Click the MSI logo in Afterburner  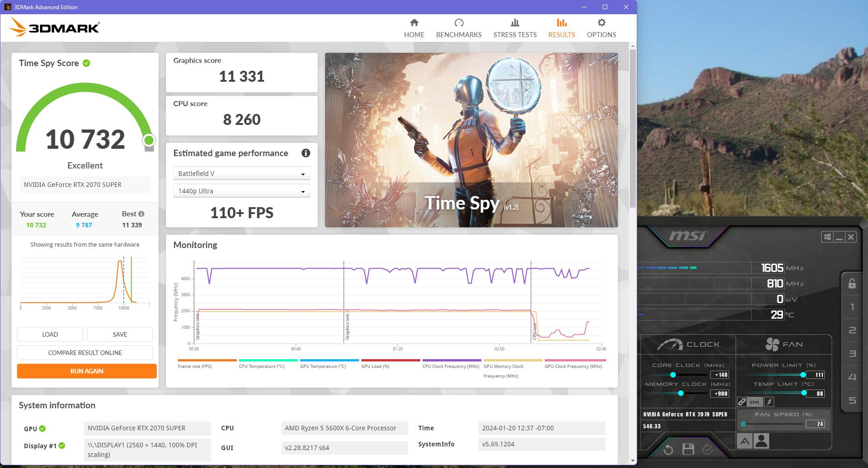687,236
